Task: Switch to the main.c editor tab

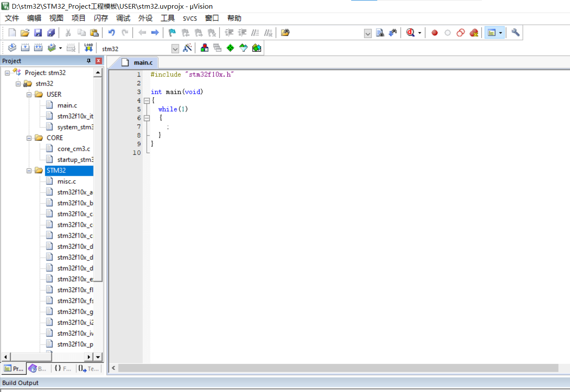Action: pyautogui.click(x=138, y=63)
